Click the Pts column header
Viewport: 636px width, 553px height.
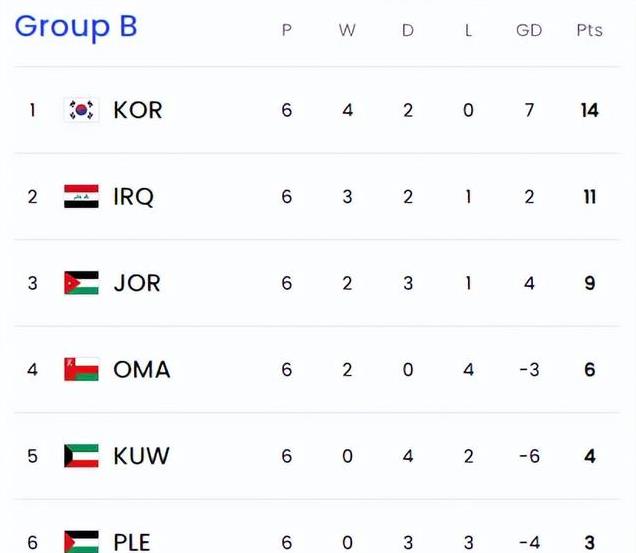[x=589, y=30]
